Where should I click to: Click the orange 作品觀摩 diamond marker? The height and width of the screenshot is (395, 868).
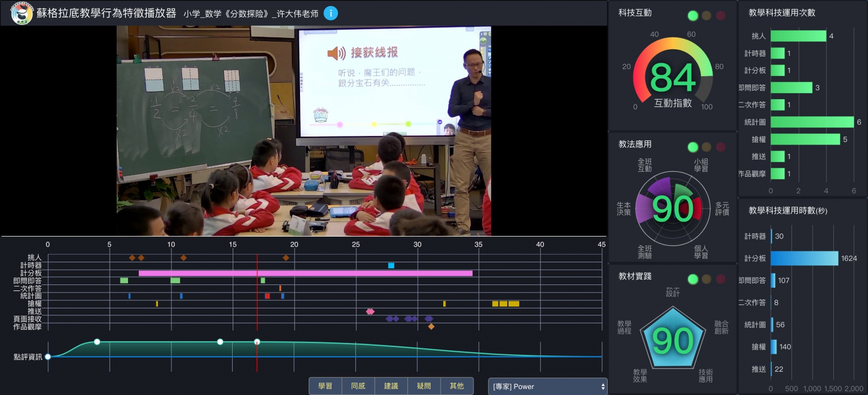click(431, 327)
